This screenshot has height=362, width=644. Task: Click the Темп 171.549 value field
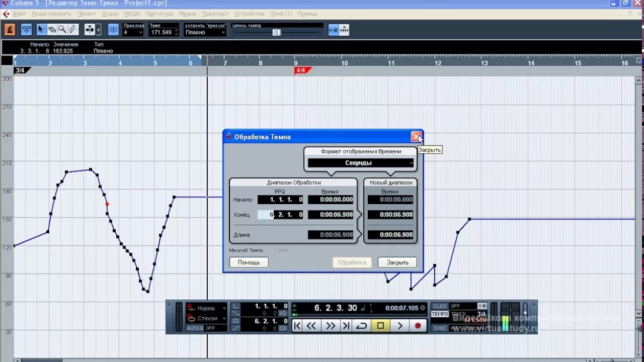tap(161, 32)
